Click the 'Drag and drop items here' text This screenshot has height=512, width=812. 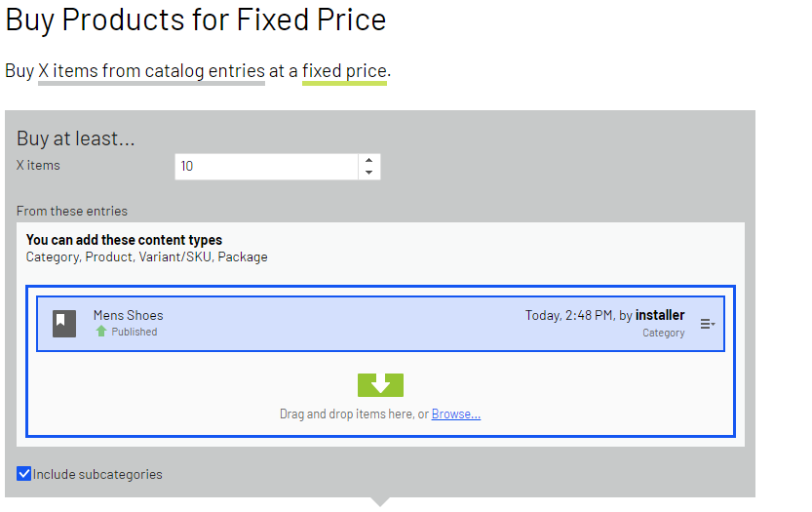[x=353, y=414]
